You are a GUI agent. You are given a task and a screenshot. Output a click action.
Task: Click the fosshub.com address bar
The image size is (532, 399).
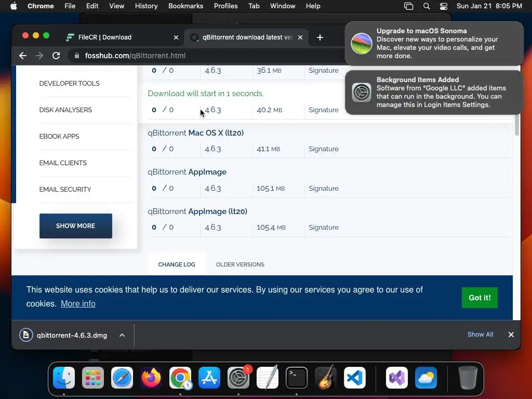[x=207, y=56]
